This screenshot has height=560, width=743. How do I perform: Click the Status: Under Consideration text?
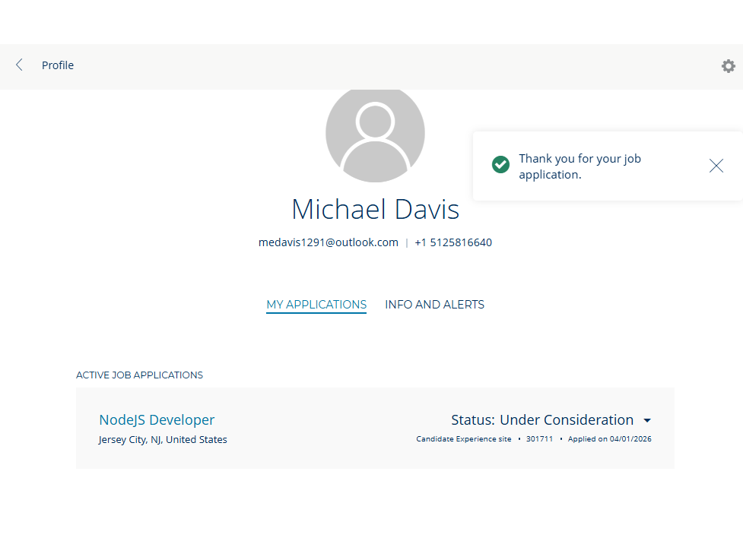(x=541, y=419)
